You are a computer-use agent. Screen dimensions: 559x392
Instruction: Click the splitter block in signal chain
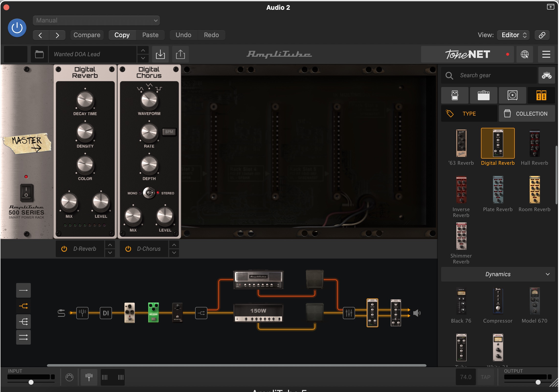coord(201,313)
